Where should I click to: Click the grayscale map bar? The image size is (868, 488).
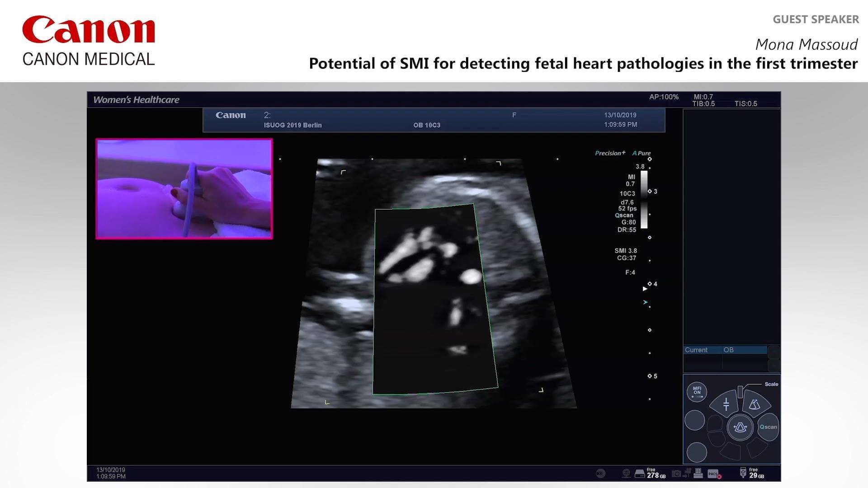point(644,199)
